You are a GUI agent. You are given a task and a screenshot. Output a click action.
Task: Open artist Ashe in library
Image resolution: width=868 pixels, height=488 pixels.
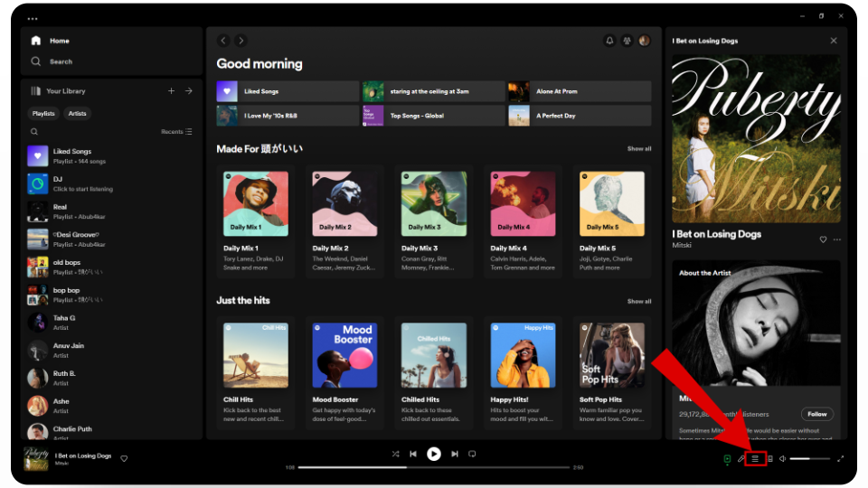click(x=110, y=406)
